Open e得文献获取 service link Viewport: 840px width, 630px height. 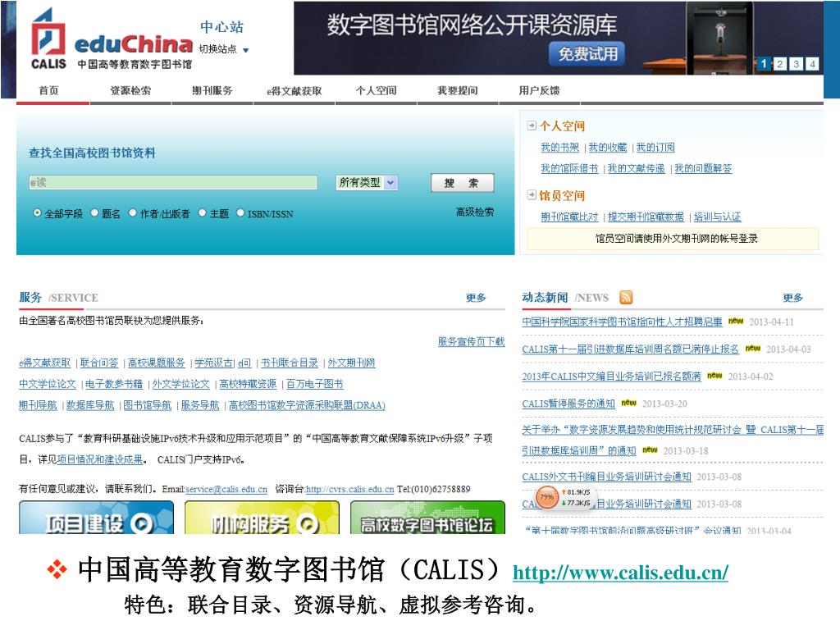[44, 363]
